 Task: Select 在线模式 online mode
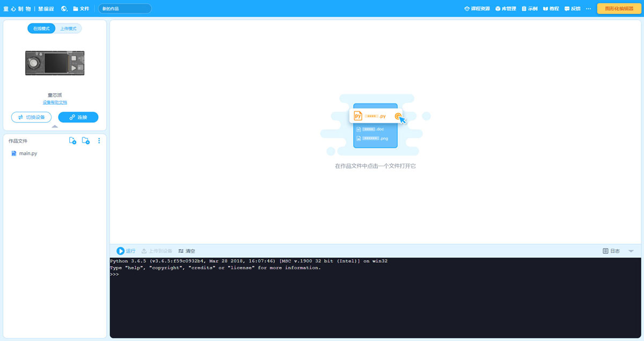41,28
